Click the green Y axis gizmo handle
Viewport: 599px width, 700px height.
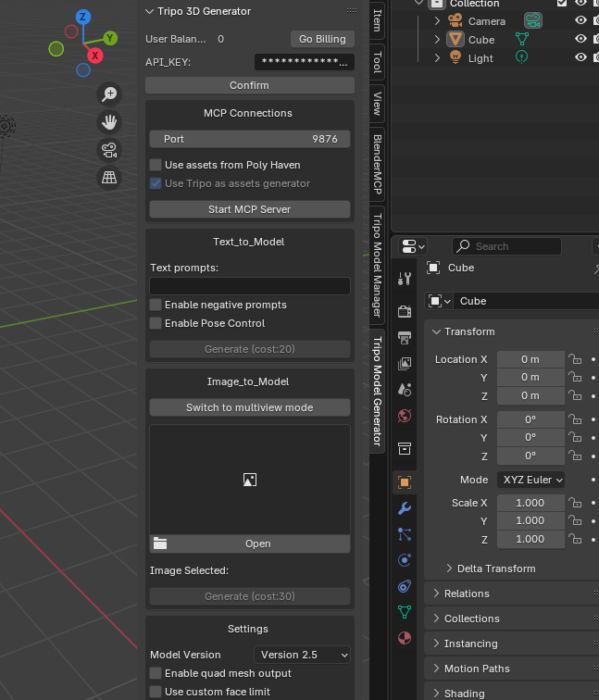[110, 38]
